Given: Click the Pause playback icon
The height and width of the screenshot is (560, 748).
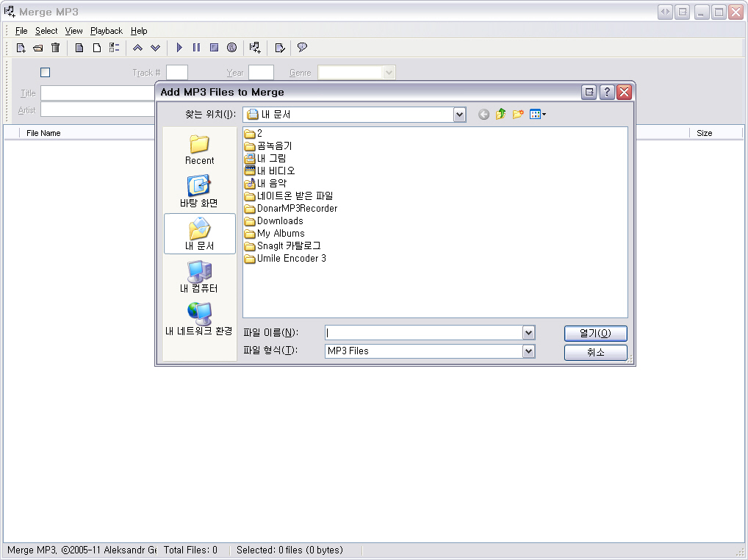Looking at the screenshot, I should pyautogui.click(x=196, y=48).
